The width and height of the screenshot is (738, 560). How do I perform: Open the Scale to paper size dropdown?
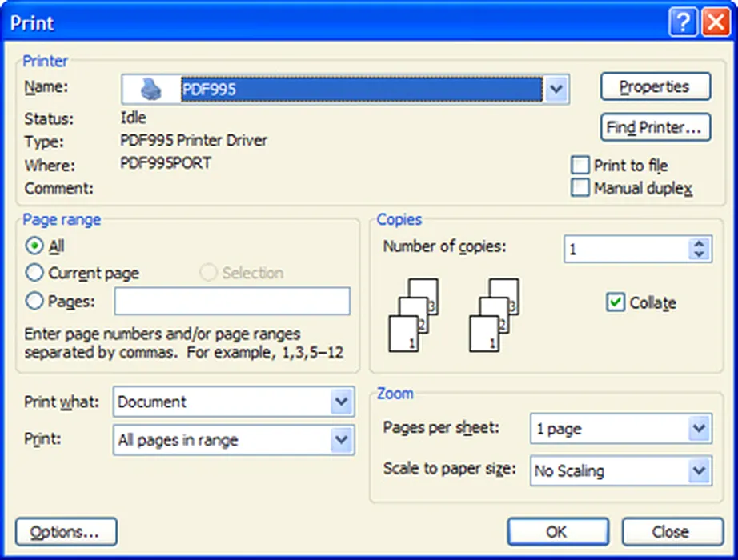(699, 470)
